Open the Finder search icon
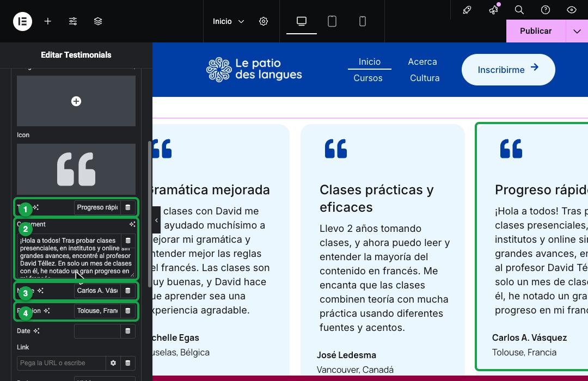The image size is (588, 381). 519,10
